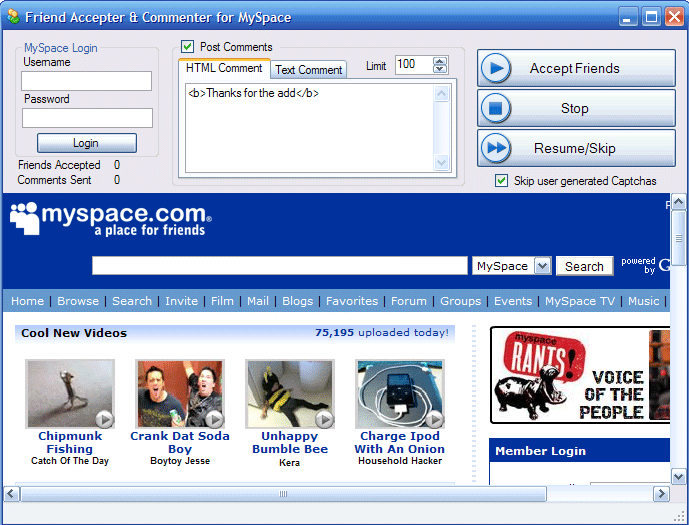Open the Crank Dat Soda Boy link

click(x=180, y=442)
